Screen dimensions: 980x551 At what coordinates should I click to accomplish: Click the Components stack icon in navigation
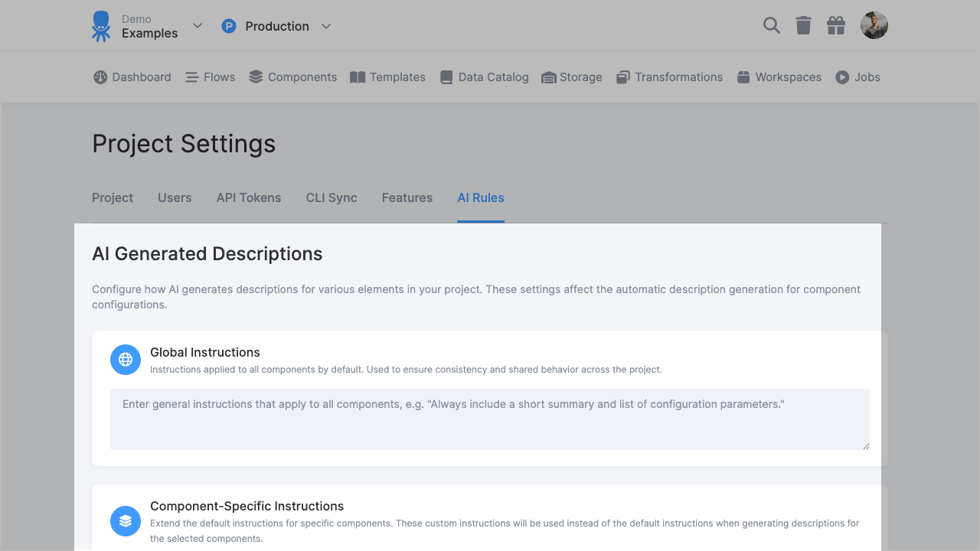tap(253, 77)
